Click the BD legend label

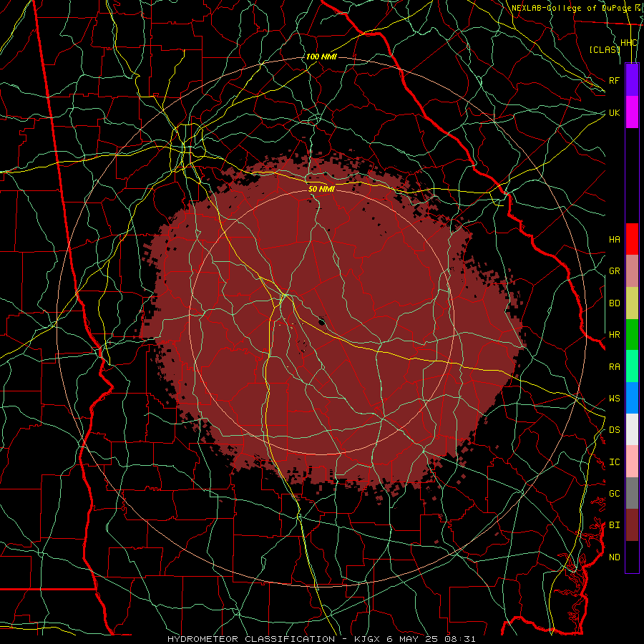tap(615, 303)
